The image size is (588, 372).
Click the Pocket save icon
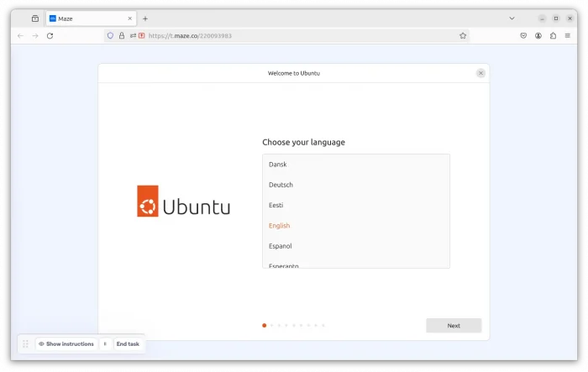coord(522,35)
